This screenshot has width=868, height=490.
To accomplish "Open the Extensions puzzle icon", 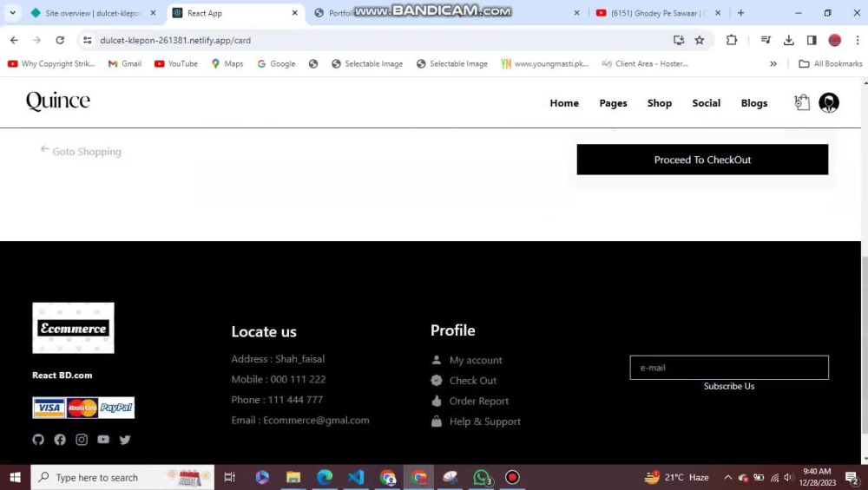I will point(731,40).
